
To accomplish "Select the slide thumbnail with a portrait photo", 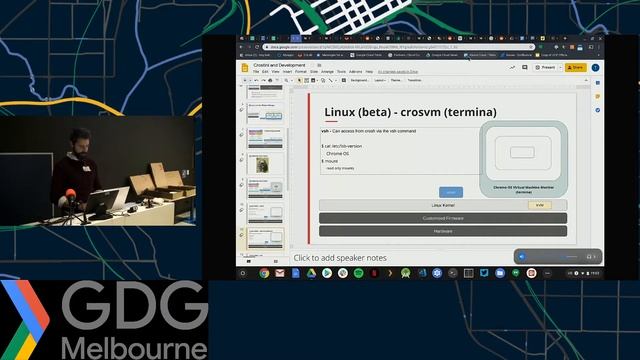I will [x=266, y=164].
